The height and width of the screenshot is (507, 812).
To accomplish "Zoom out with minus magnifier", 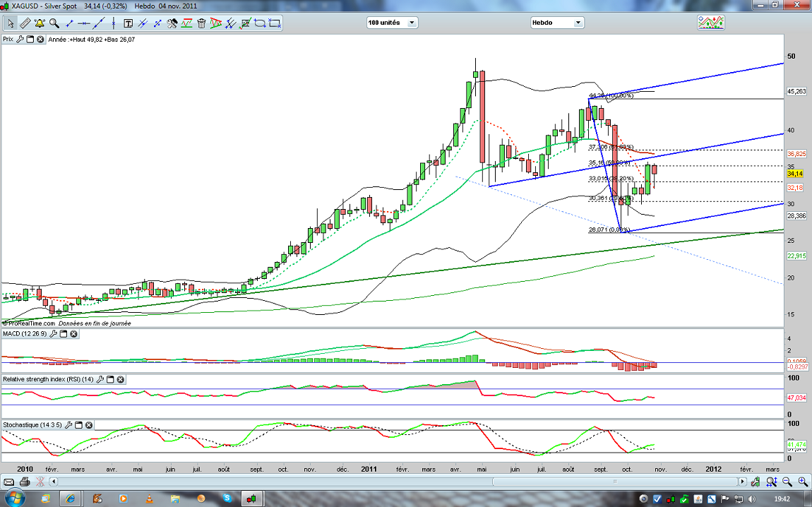I will 787,482.
